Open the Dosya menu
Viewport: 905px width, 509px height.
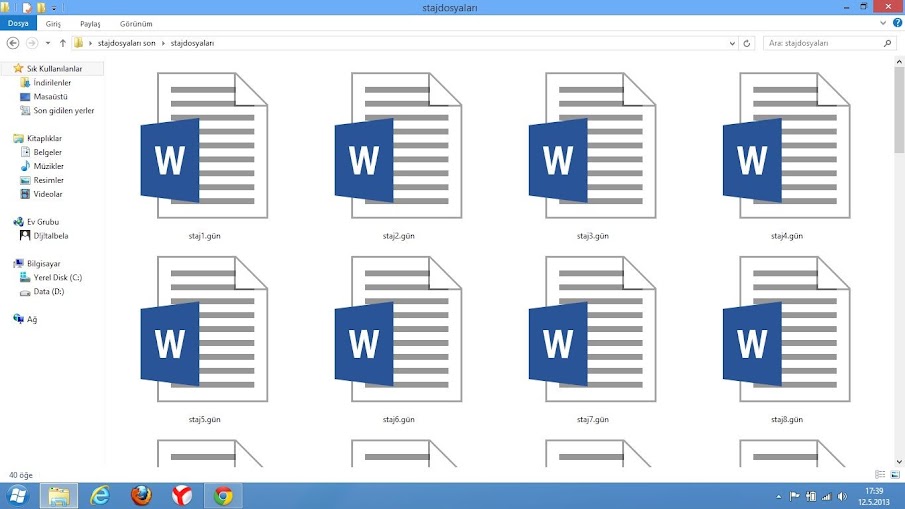pos(18,23)
